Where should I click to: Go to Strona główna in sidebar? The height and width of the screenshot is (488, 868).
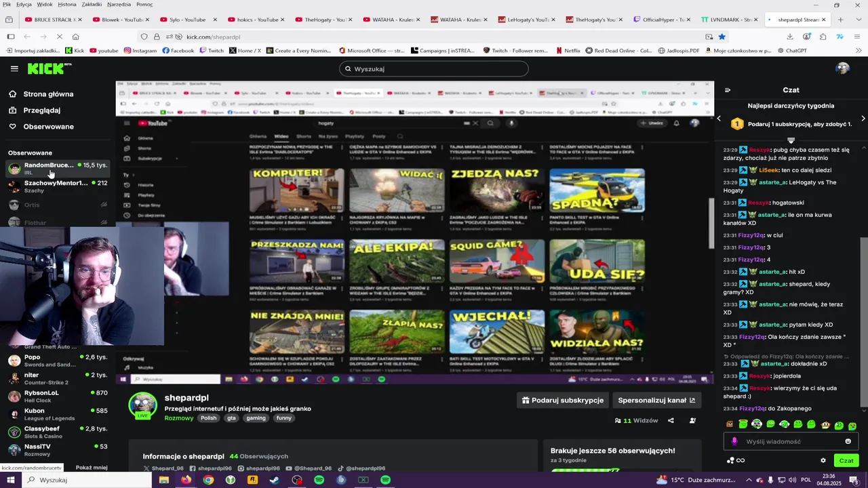(48, 94)
